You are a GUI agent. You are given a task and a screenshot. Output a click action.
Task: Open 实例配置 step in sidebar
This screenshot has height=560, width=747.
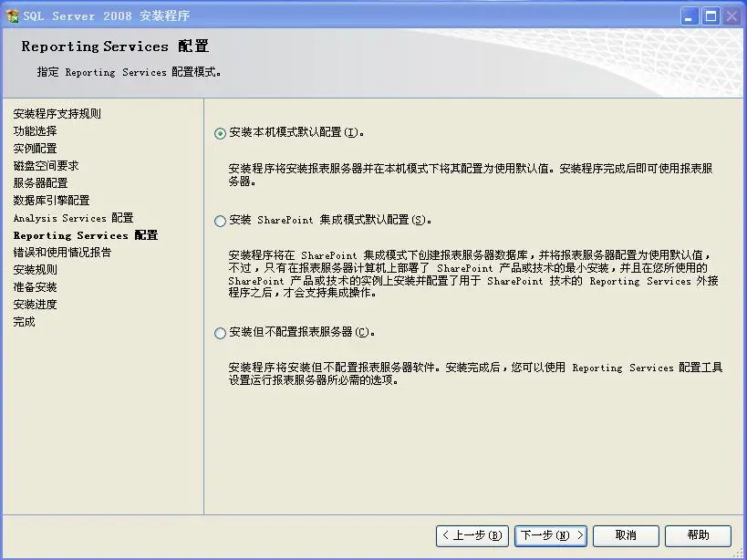pyautogui.click(x=36, y=149)
